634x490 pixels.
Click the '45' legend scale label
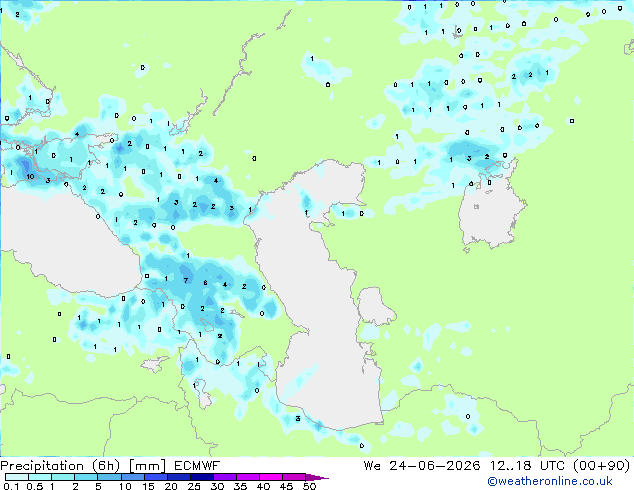point(286,486)
